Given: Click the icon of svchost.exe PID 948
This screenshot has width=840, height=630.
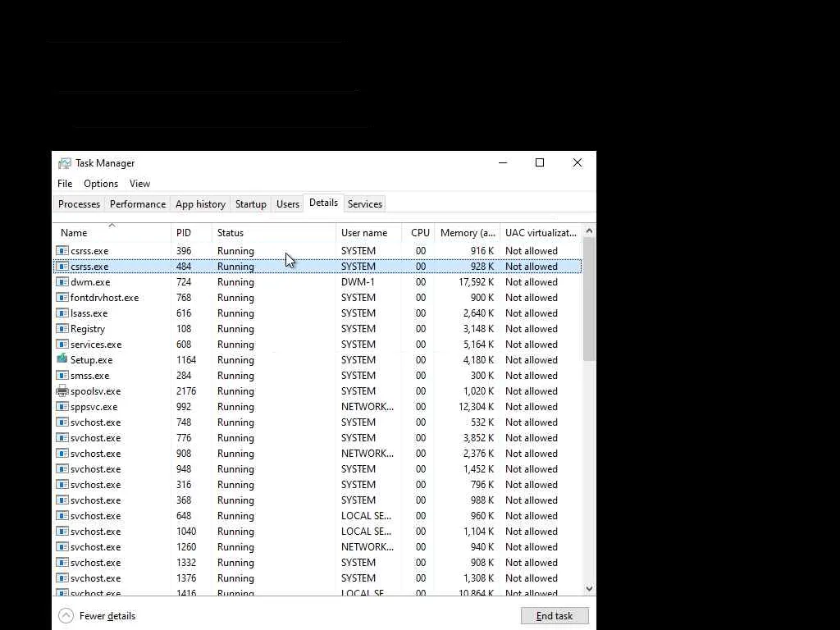Looking at the screenshot, I should (62, 468).
